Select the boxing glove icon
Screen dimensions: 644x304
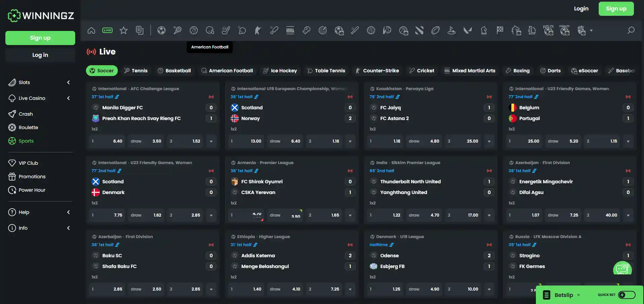pyautogui.click(x=307, y=31)
